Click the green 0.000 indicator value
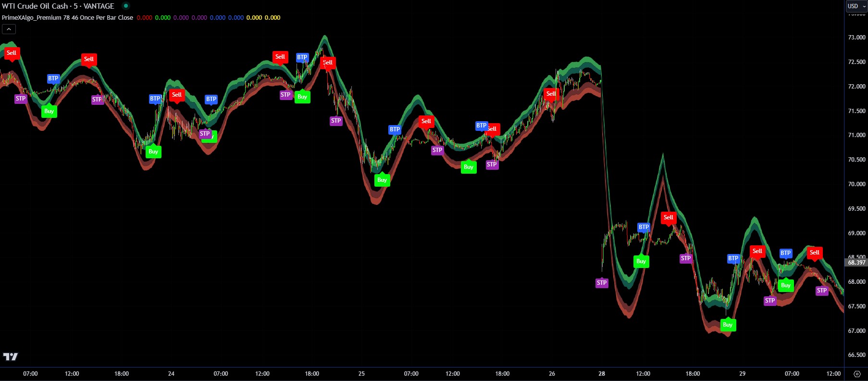Viewport: 868px width, 381px height. pos(162,18)
